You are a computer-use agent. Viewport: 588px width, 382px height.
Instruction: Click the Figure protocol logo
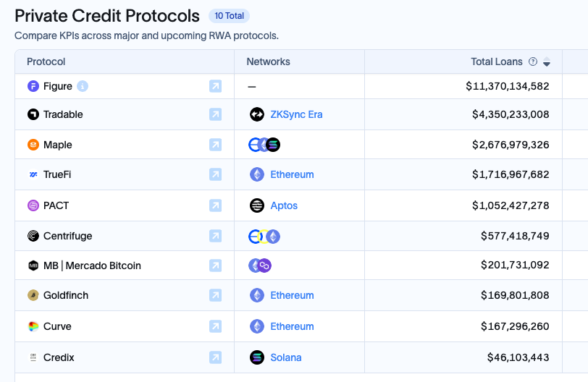[x=33, y=86]
